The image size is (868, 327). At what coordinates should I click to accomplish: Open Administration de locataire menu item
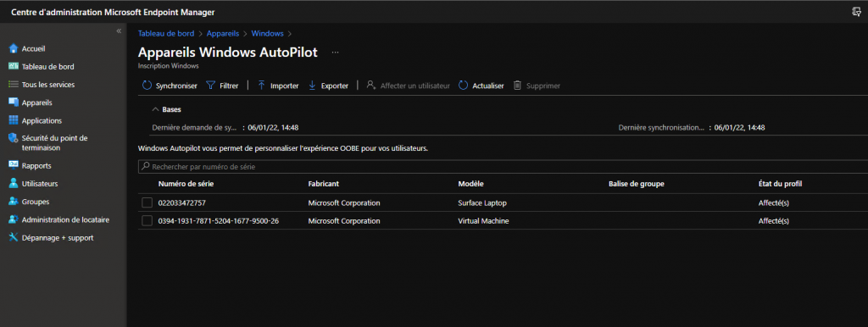point(65,219)
